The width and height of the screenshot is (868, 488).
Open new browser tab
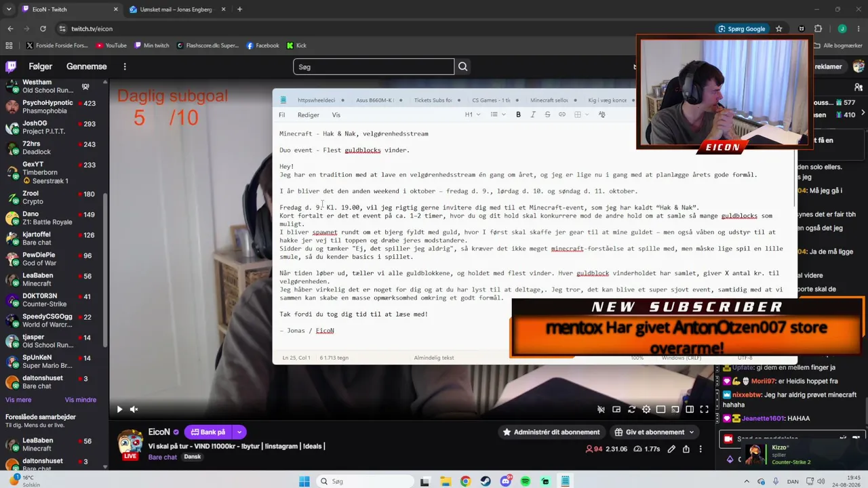click(239, 9)
